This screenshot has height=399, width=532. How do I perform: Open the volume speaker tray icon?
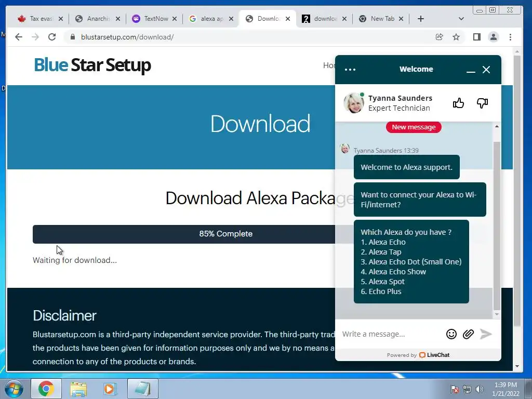click(480, 389)
